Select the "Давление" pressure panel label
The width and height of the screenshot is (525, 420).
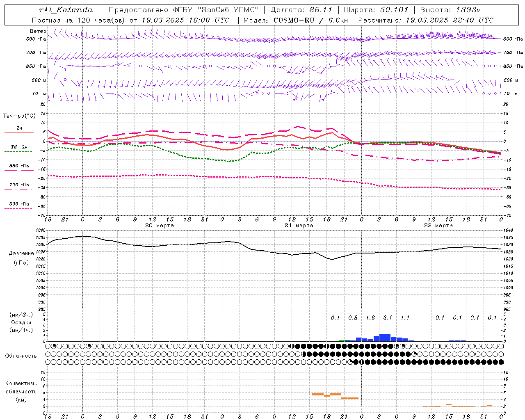21,253
